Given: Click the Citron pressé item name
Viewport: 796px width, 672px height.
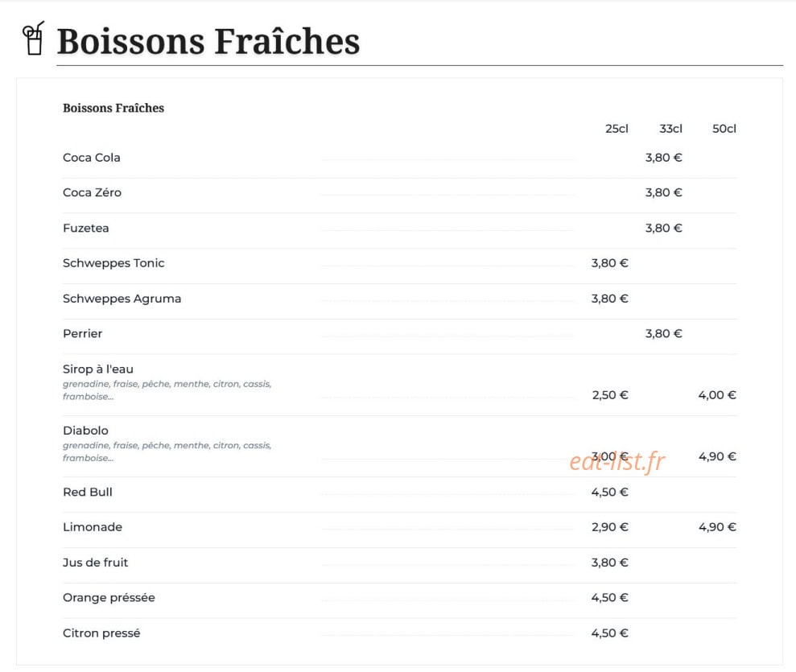Looking at the screenshot, I should coord(101,633).
